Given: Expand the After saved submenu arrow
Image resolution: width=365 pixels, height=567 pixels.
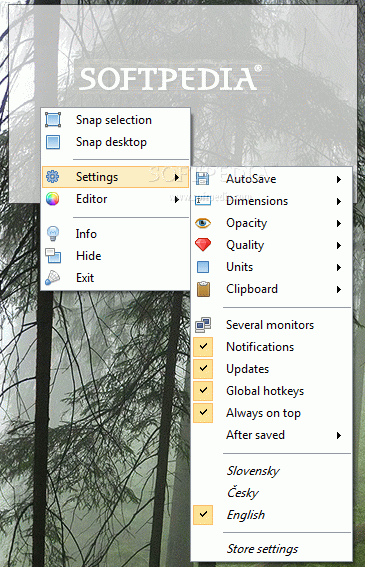Looking at the screenshot, I should click(339, 435).
